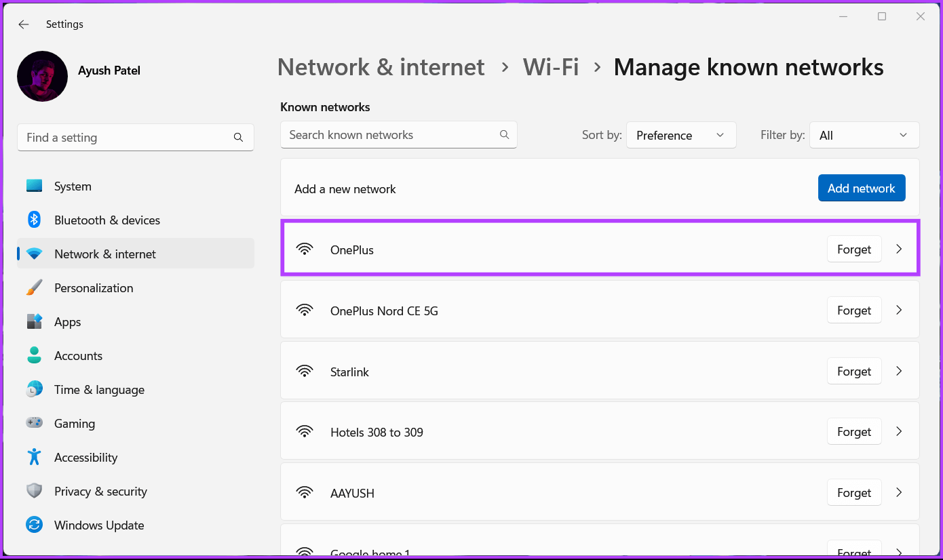Select System in the sidebar
The width and height of the screenshot is (943, 560).
pos(136,186)
